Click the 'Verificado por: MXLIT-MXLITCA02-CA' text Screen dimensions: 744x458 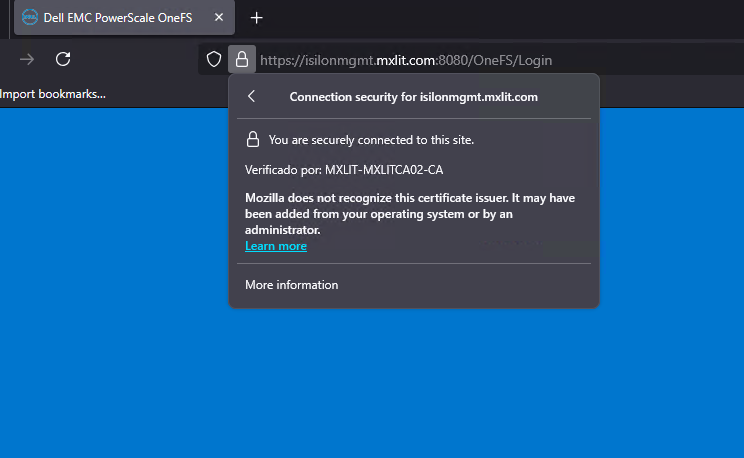(x=344, y=170)
